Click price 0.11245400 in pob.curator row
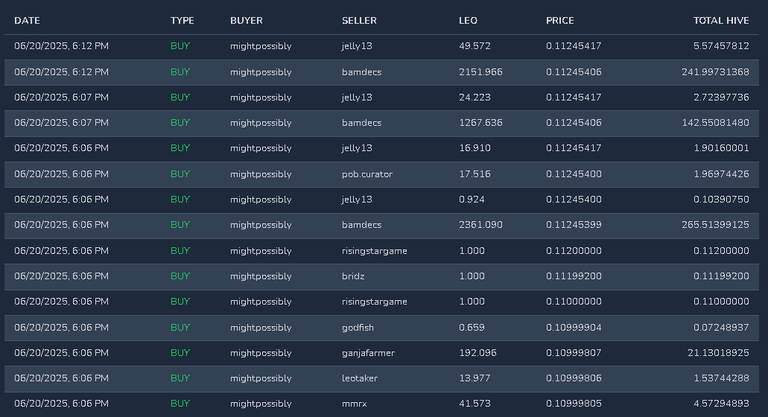Image resolution: width=768 pixels, height=417 pixels. pyautogui.click(x=574, y=174)
